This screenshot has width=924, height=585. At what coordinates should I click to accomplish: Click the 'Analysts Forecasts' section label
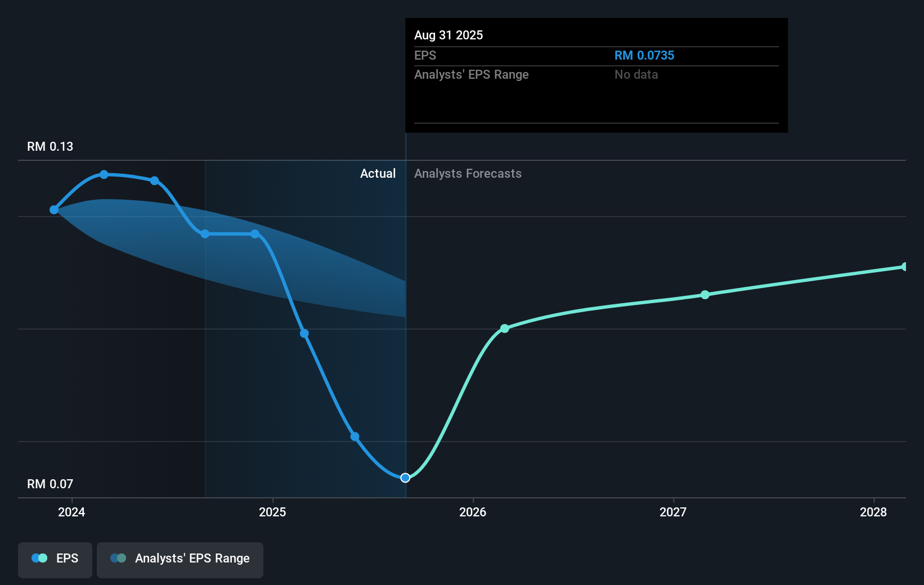[x=468, y=174]
